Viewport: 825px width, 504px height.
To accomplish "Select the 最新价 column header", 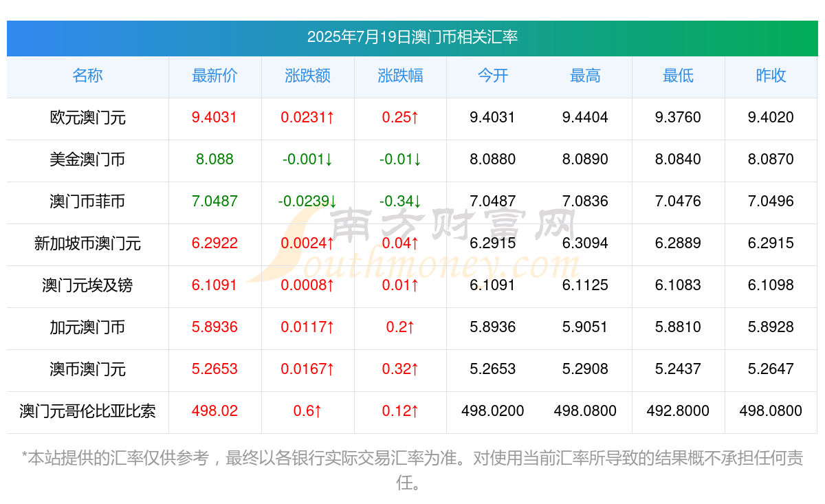I will 215,76.
